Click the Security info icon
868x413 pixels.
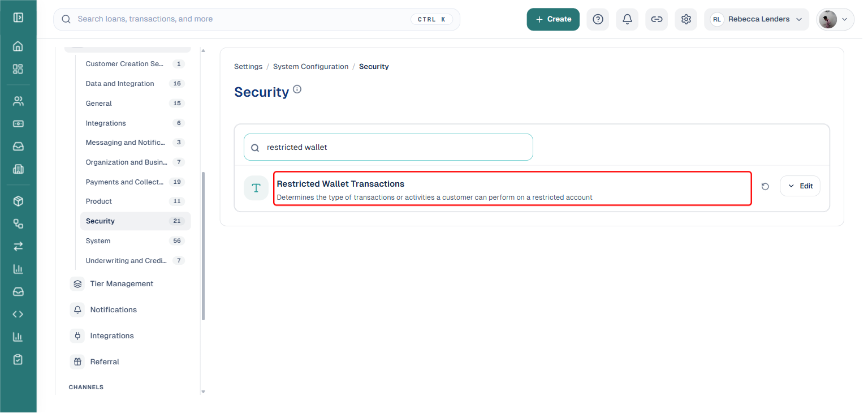297,89
